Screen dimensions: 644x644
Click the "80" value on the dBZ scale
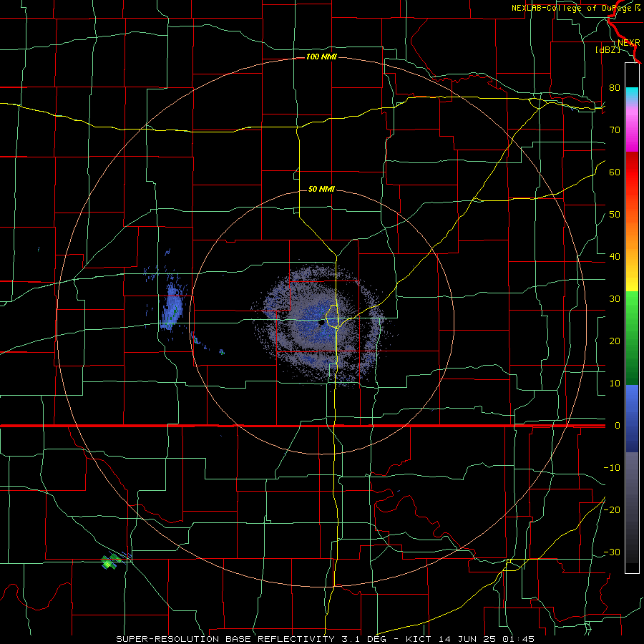[615, 87]
